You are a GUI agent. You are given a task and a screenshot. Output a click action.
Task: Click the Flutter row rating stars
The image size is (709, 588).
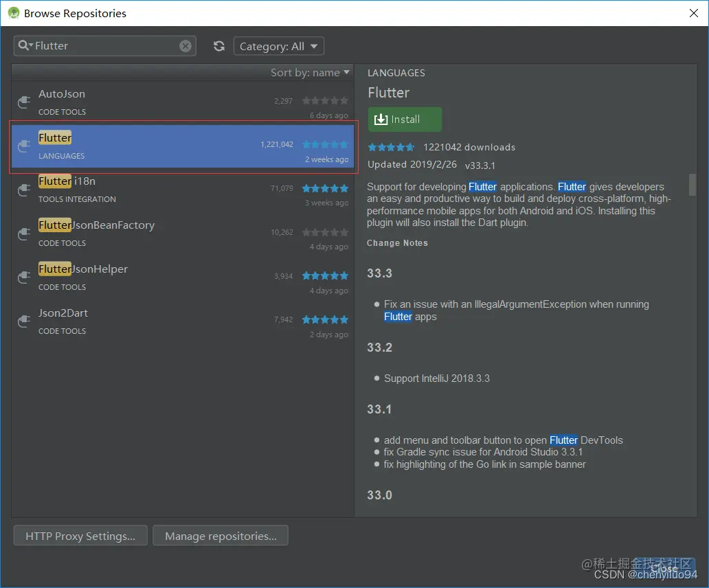[x=325, y=145]
